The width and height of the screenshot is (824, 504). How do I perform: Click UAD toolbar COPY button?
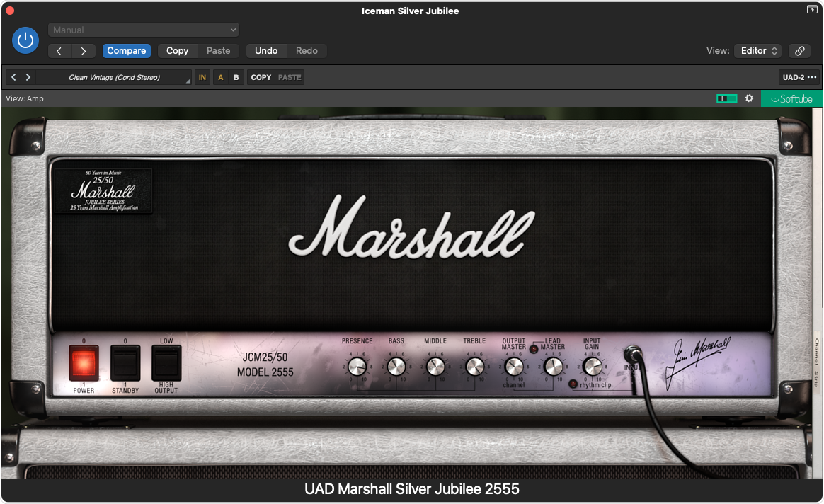point(261,77)
